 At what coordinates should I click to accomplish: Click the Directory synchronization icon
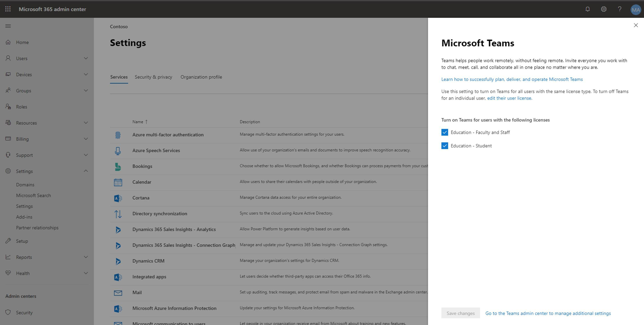click(x=118, y=213)
